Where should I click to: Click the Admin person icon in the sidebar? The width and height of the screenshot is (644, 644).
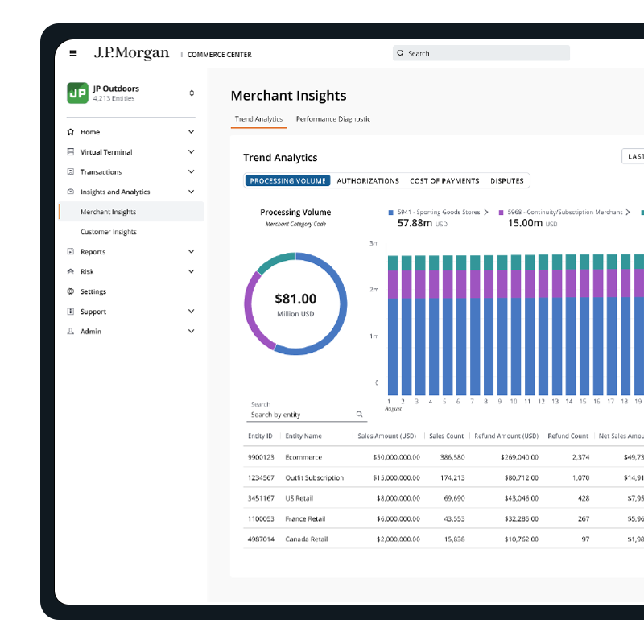click(71, 332)
